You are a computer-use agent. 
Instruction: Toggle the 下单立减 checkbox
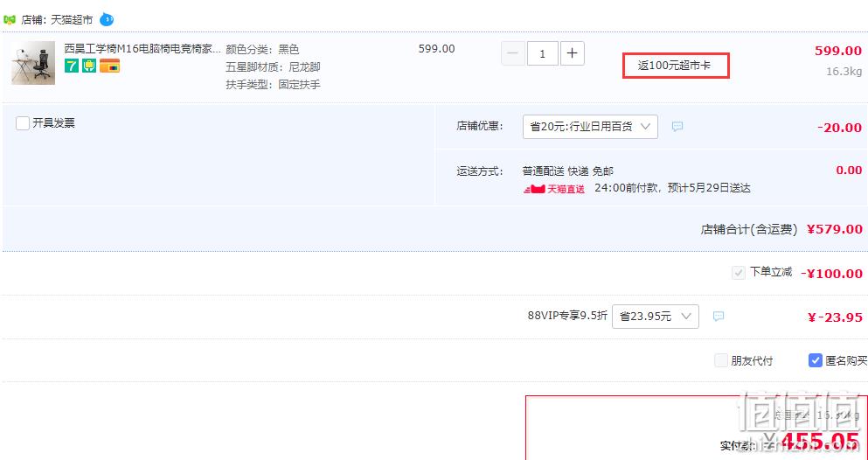click(738, 273)
